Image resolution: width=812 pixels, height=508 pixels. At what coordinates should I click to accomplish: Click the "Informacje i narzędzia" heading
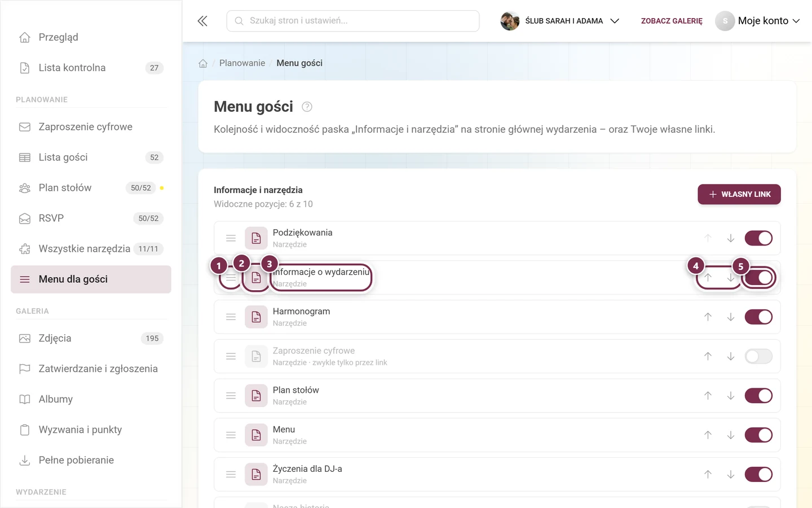(258, 190)
